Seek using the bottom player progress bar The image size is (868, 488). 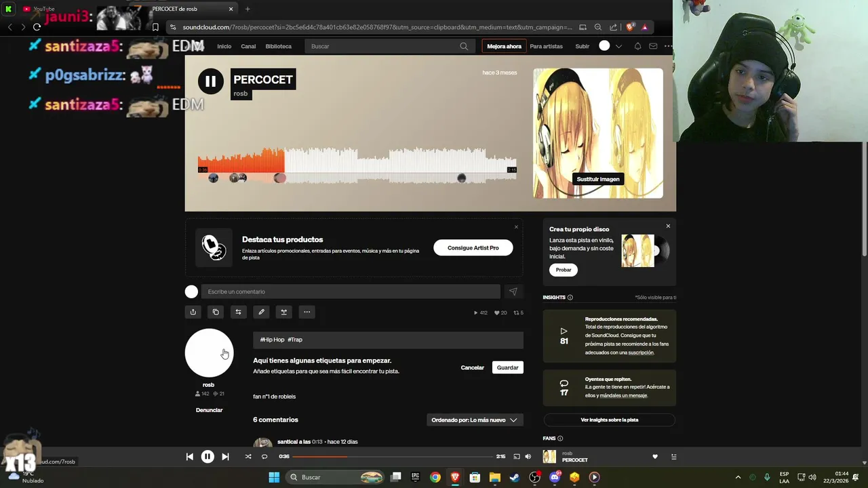(393, 457)
